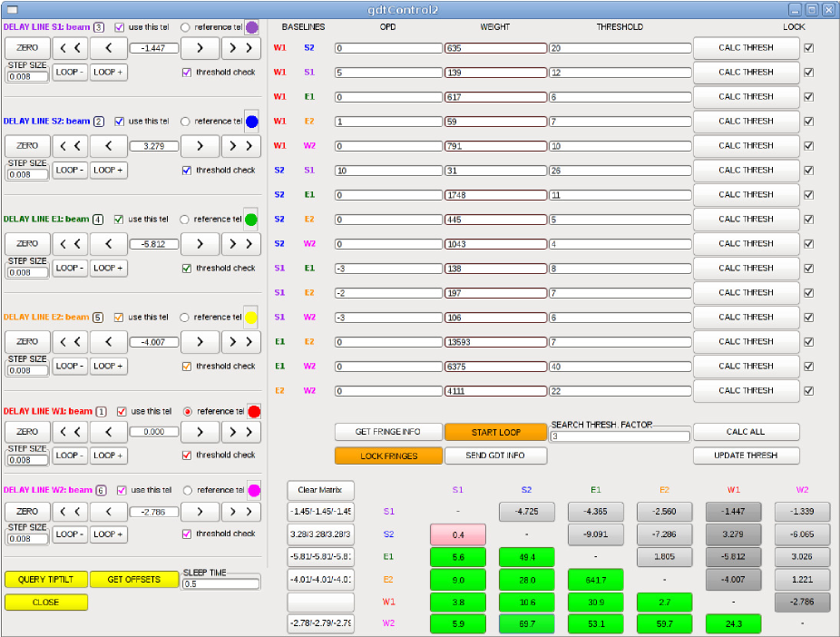Image resolution: width=840 pixels, height=637 pixels.
Task: Click single-left arrow for delay line S2
Action: click(109, 146)
